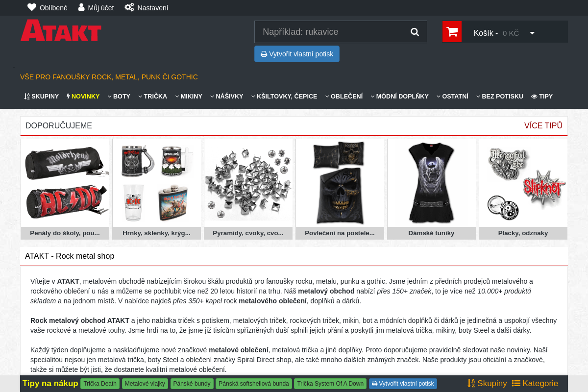Click the gears settings icon
The width and height of the screenshot is (588, 392).
(x=129, y=7)
